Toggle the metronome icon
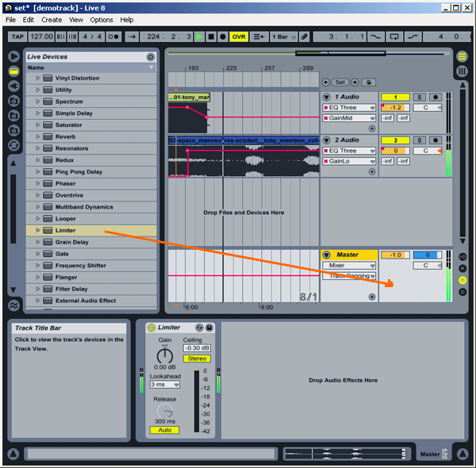The width and height of the screenshot is (476, 468). coord(113,36)
